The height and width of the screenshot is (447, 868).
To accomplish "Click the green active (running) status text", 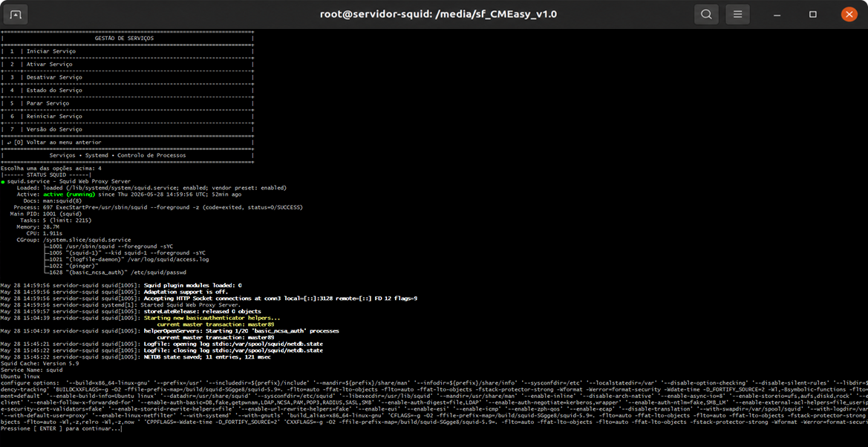I will pos(69,195).
